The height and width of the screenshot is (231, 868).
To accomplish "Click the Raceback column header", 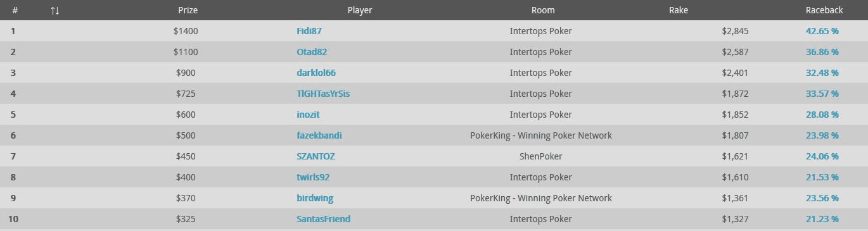I will pos(824,10).
